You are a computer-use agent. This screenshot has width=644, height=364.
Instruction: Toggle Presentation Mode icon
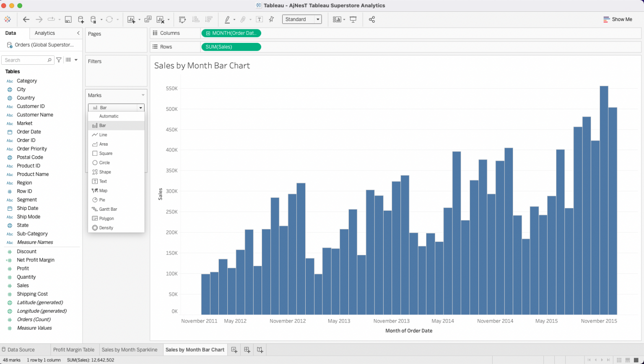(353, 19)
